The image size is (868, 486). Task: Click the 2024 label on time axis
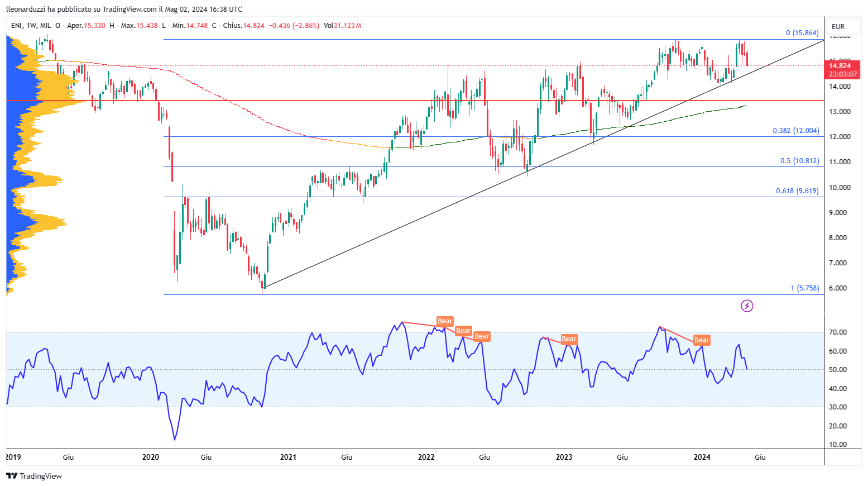(702, 457)
